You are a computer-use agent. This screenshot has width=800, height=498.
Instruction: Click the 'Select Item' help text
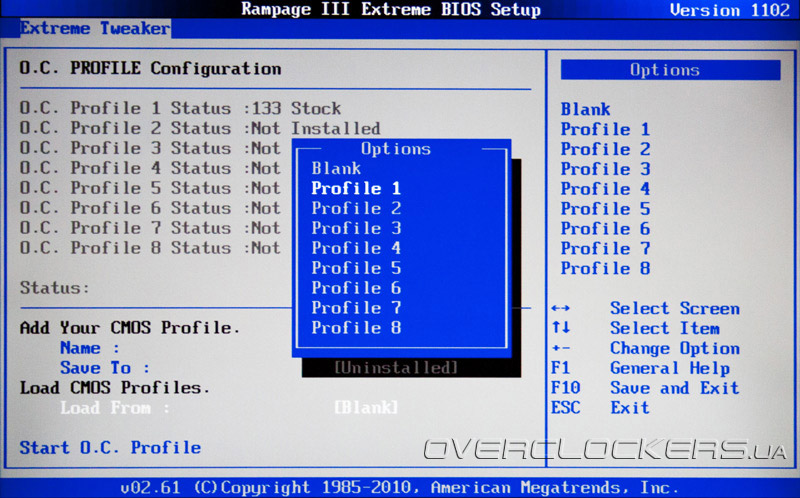coord(665,328)
